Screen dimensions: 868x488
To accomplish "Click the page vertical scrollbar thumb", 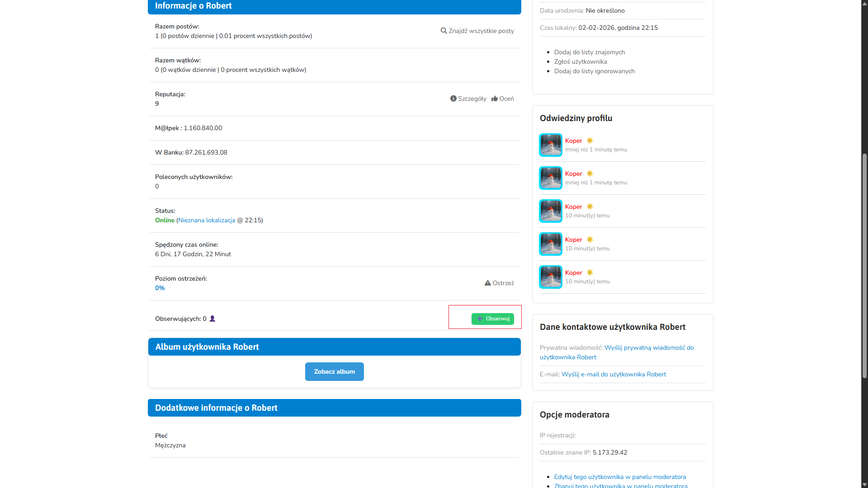I will tap(864, 266).
